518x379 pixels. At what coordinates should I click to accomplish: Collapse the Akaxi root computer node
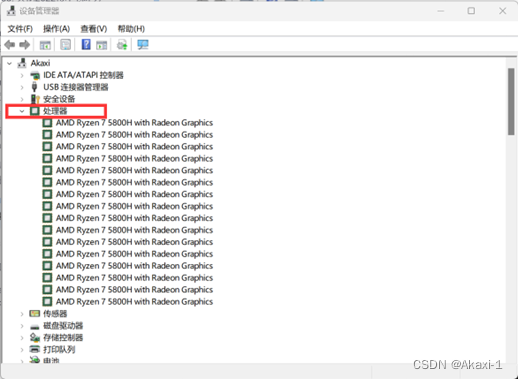coord(10,63)
